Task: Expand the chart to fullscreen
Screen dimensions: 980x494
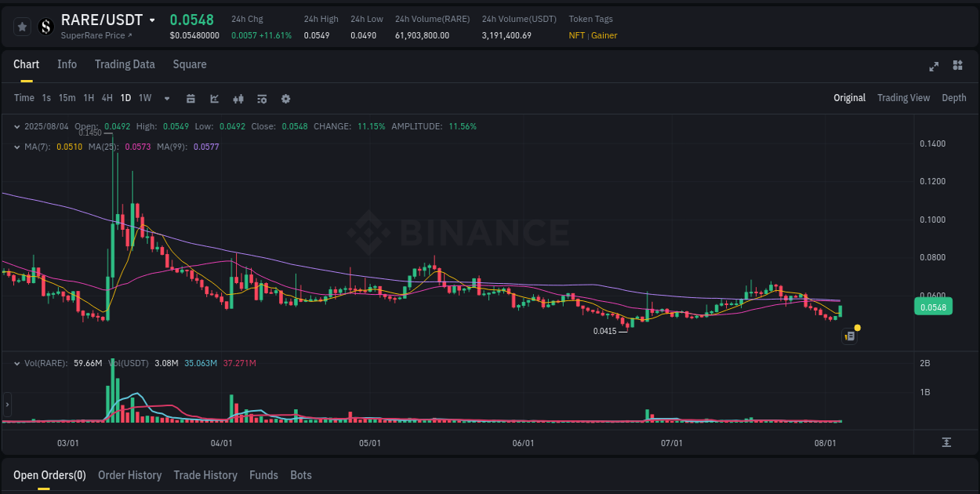Action: coord(934,67)
